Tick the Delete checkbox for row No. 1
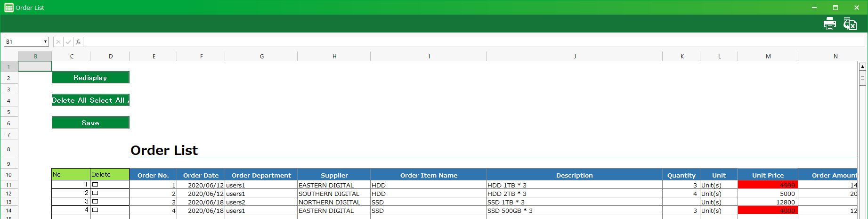Viewport: 868px width, 219px height. pyautogui.click(x=95, y=185)
